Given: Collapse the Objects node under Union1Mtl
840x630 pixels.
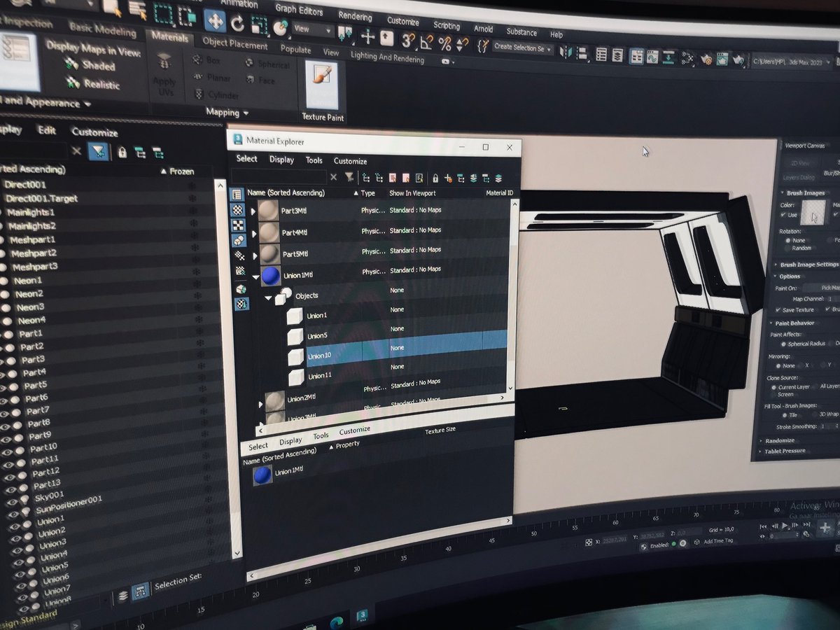Looking at the screenshot, I should tap(268, 298).
